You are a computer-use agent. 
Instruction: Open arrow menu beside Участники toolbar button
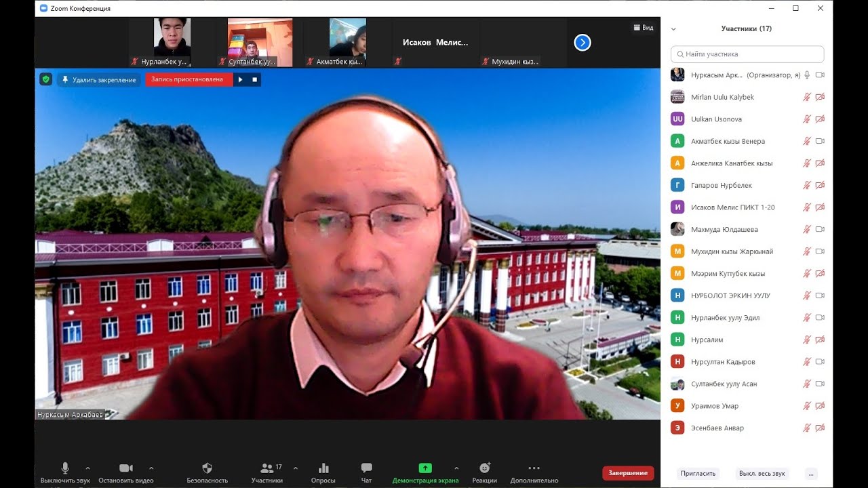(x=296, y=468)
